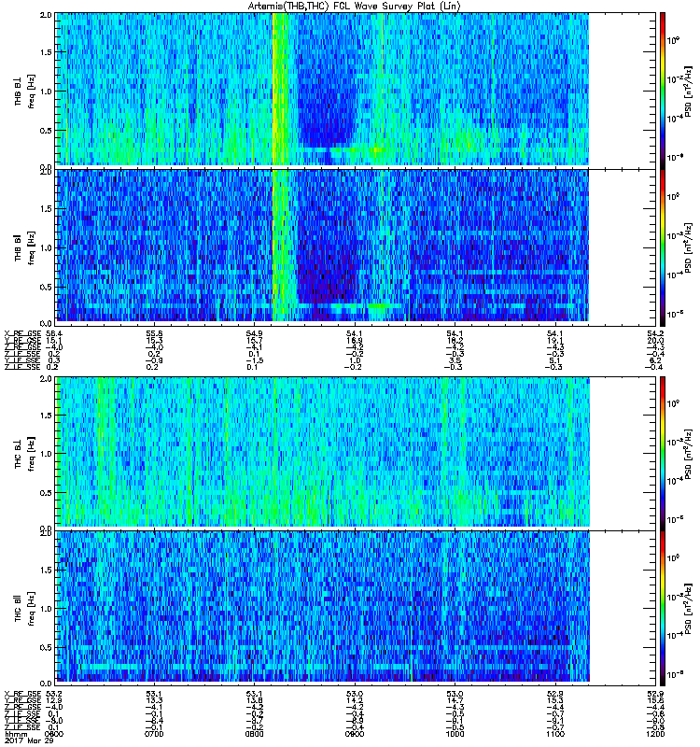Screen dimensions: 700x747
Task: Click the title "Artemis(THB,THC) FGL Wave Survey Plot (Lin)"
Action: pos(354,7)
